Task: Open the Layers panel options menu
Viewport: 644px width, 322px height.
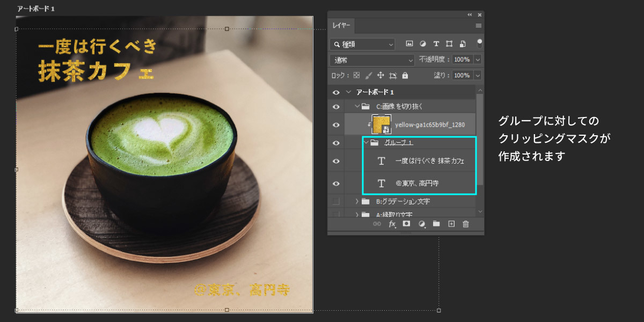Action: [x=478, y=25]
